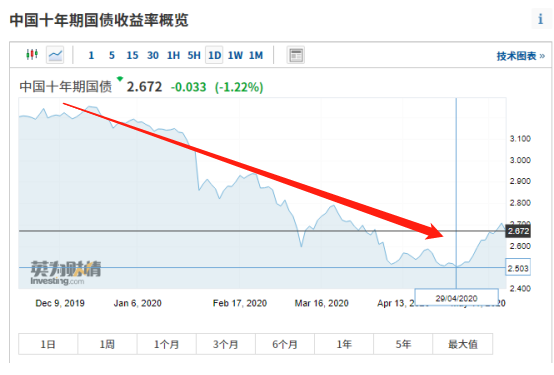Open the 技术图表 link
This screenshot has width=554, height=375.
click(521, 56)
